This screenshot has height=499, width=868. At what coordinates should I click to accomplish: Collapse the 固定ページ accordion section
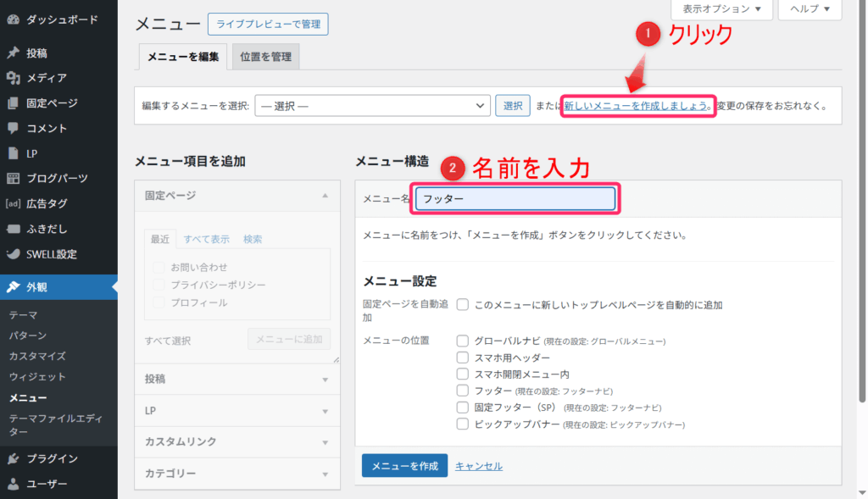click(x=237, y=196)
